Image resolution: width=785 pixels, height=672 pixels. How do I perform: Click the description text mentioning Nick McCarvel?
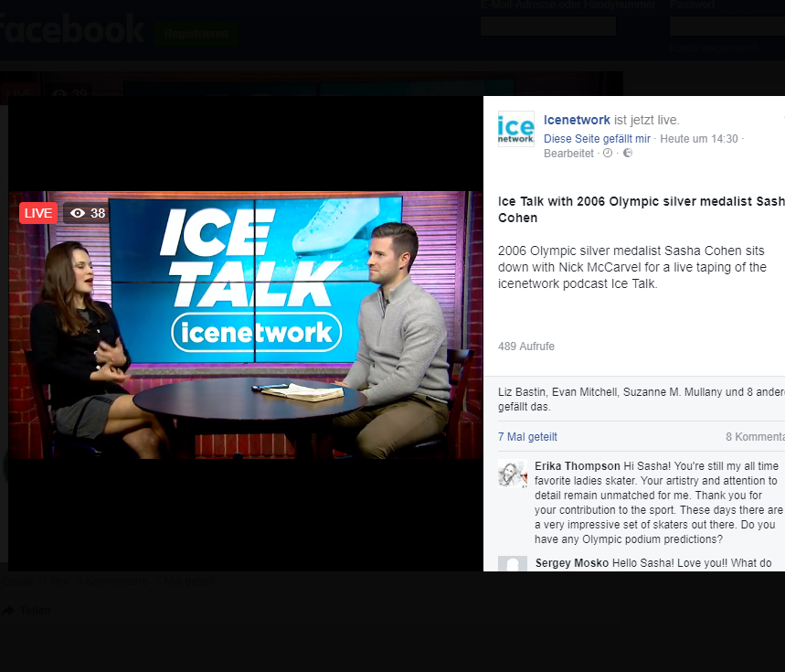pyautogui.click(x=631, y=267)
